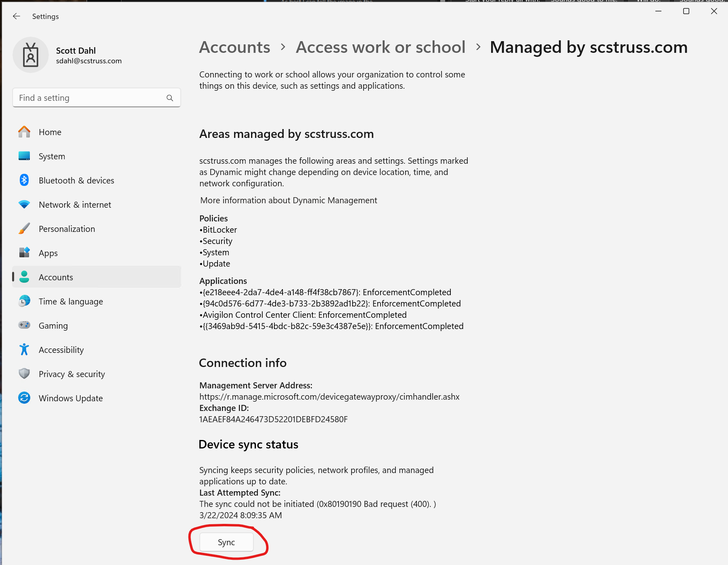Click the Privacy shield icon
The width and height of the screenshot is (728, 565).
coord(24,374)
